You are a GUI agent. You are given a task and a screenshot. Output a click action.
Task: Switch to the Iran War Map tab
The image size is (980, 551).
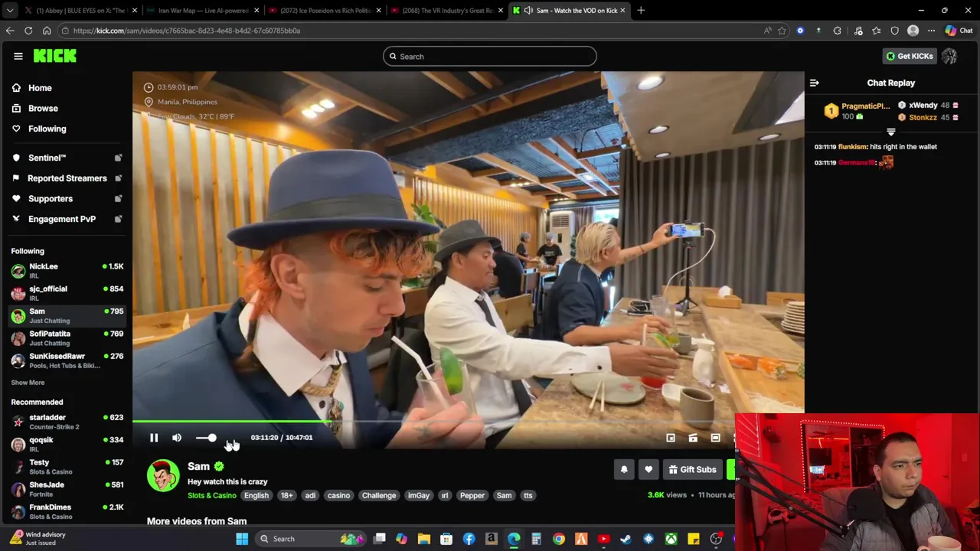(203, 11)
